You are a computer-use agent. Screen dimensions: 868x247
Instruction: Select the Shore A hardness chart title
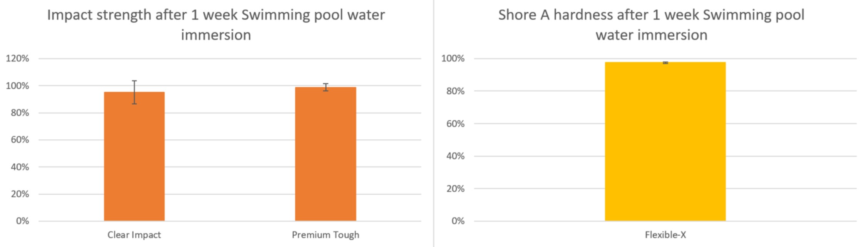pos(651,25)
